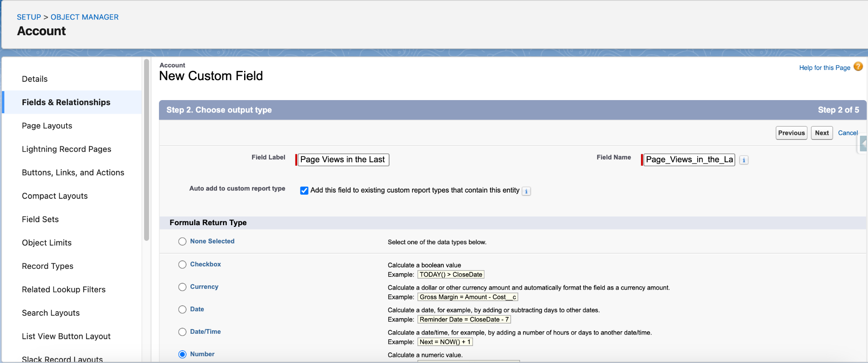Open Object Limits in sidebar
Screen dimensions: 868x363
[x=47, y=243]
